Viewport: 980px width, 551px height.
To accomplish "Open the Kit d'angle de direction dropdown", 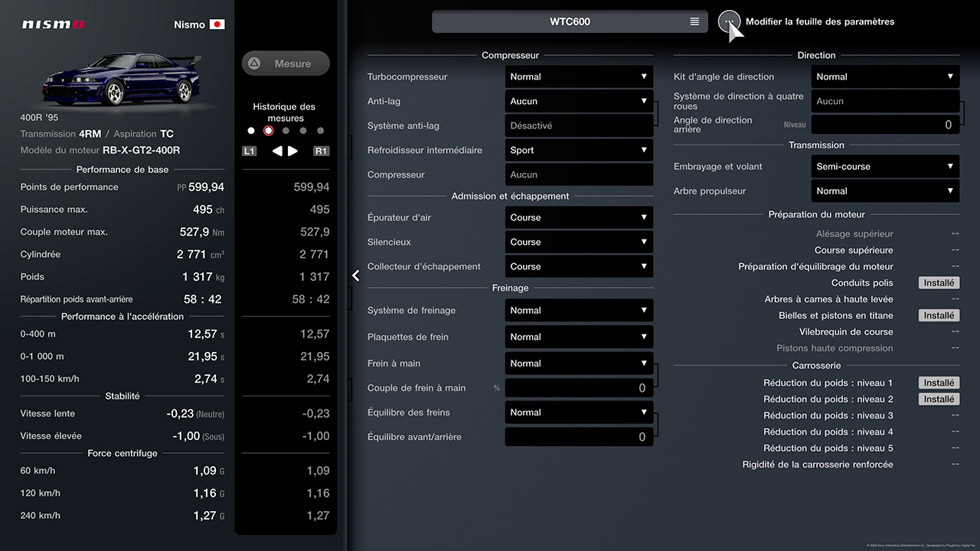I will [885, 77].
